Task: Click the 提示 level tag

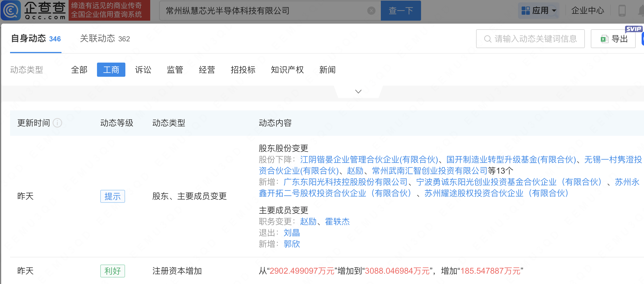Action: [x=113, y=196]
